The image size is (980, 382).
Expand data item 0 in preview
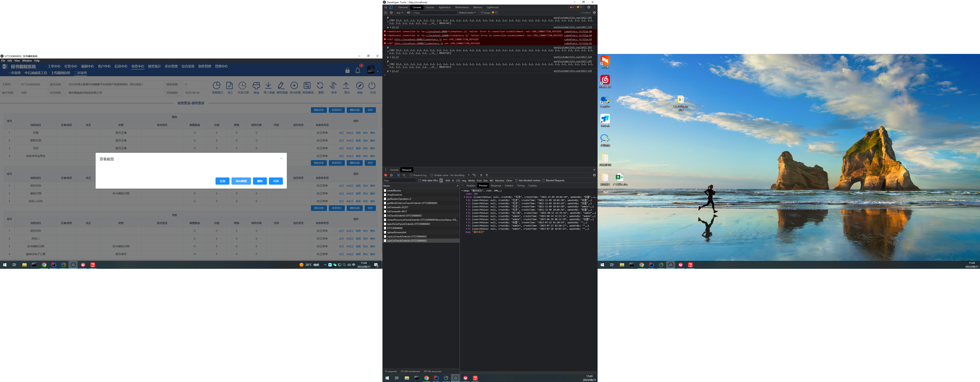click(x=467, y=200)
